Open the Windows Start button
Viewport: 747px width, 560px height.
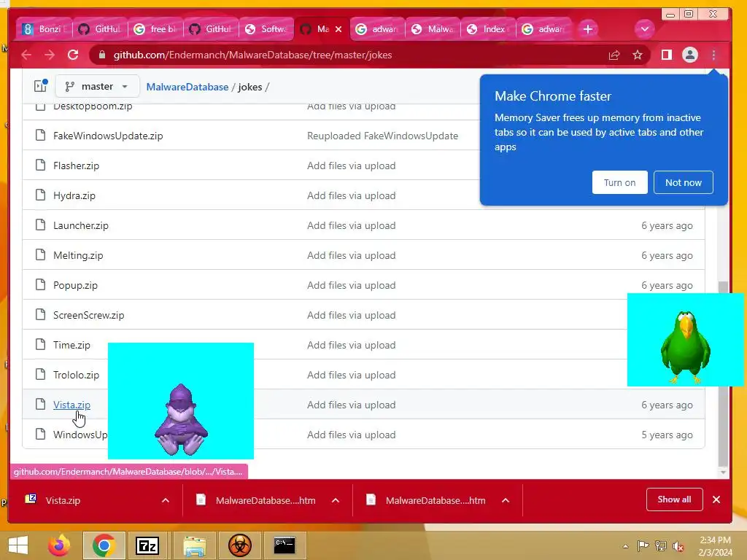click(18, 545)
